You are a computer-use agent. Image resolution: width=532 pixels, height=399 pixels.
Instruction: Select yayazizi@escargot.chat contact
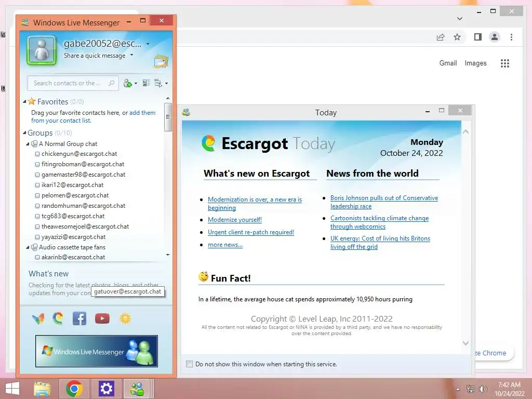tap(73, 237)
